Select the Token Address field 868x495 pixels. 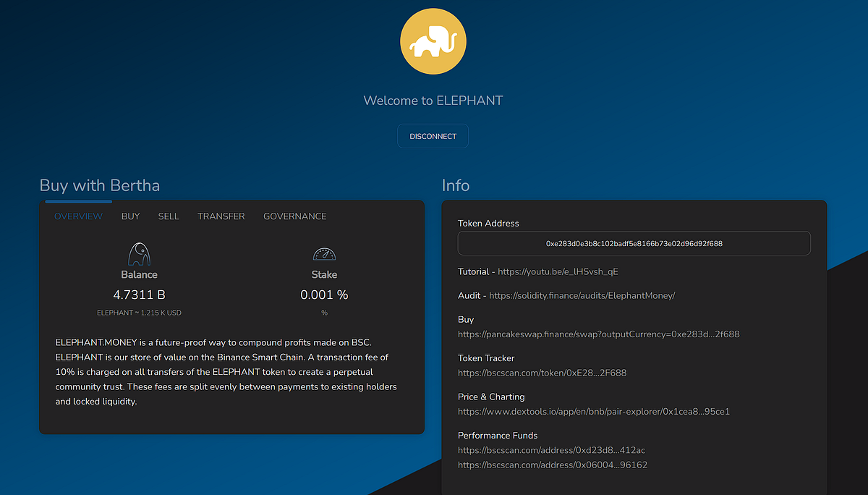[x=634, y=243]
